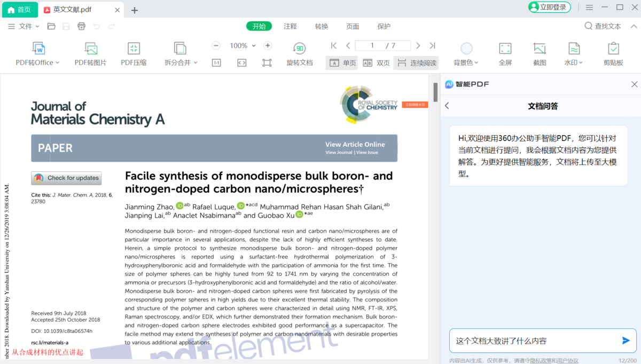The image size is (641, 364).
Task: Open the 背景色 dropdown
Action: coord(466,63)
